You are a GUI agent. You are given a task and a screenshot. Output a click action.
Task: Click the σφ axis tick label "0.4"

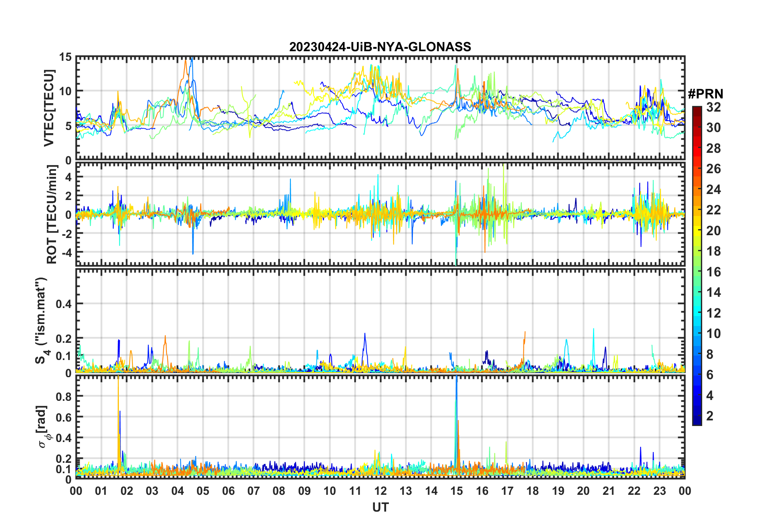(x=64, y=438)
